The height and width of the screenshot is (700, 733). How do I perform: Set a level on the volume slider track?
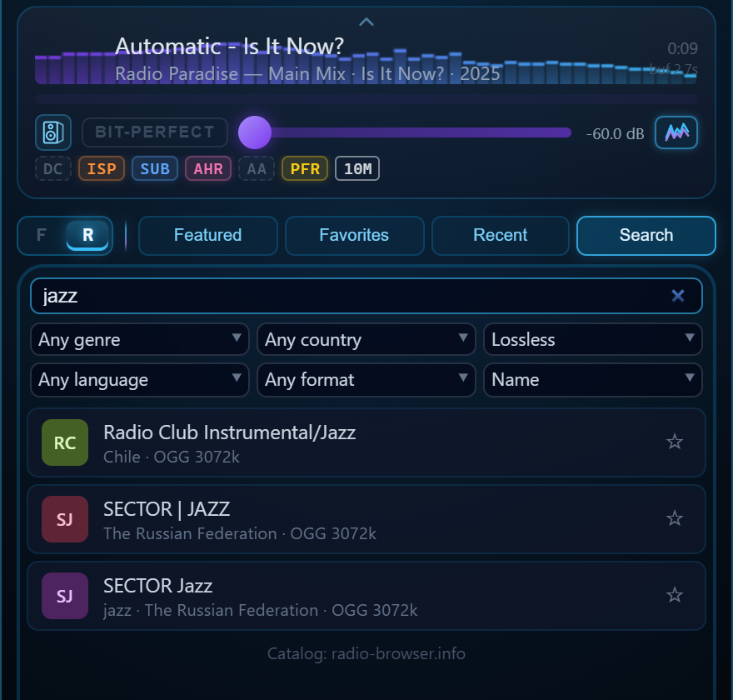[405, 132]
